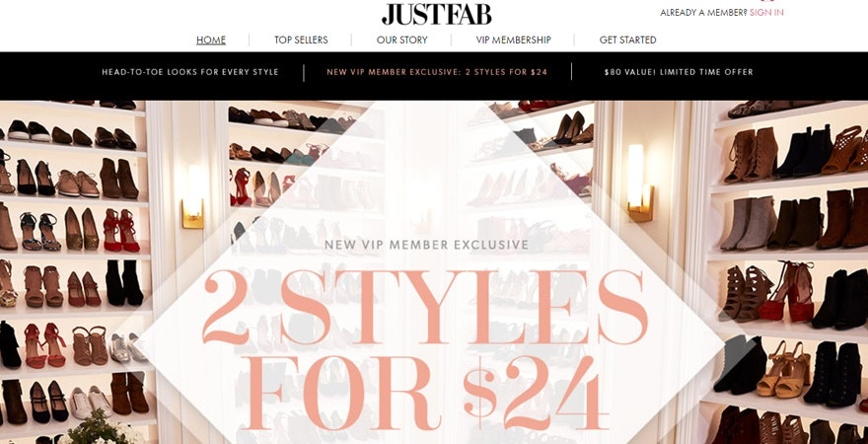Click the gray suede ankle boots on right shelf
Viewport: 868px width, 444px height.
coord(749,223)
